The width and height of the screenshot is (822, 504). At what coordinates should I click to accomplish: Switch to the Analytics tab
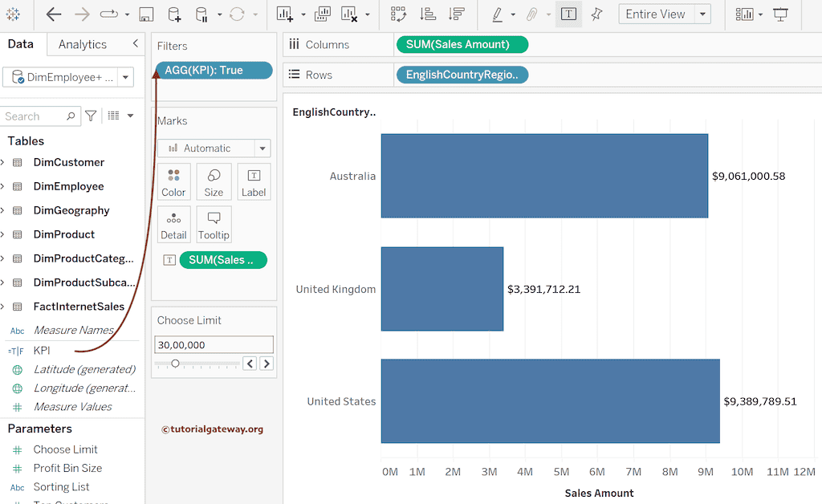coord(83,44)
